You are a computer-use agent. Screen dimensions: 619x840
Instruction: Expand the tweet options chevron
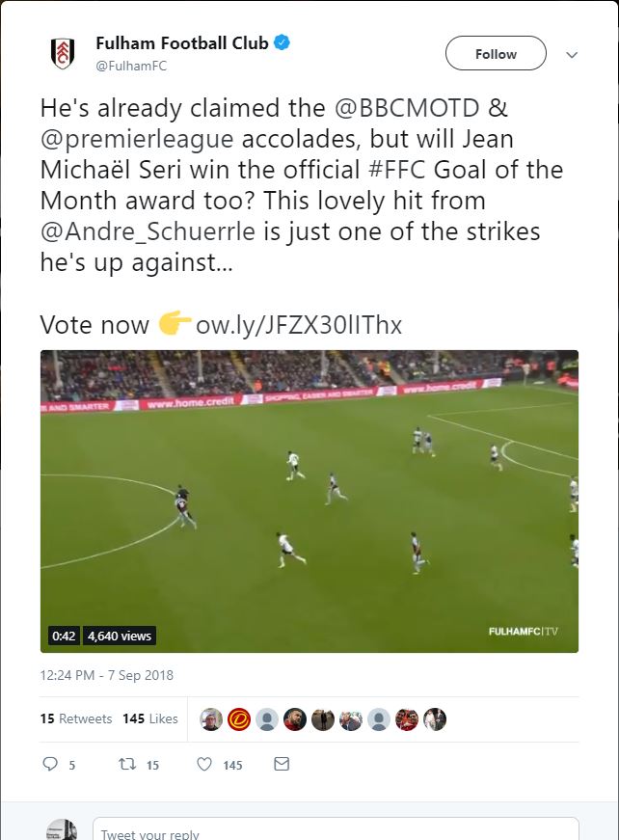tap(572, 55)
